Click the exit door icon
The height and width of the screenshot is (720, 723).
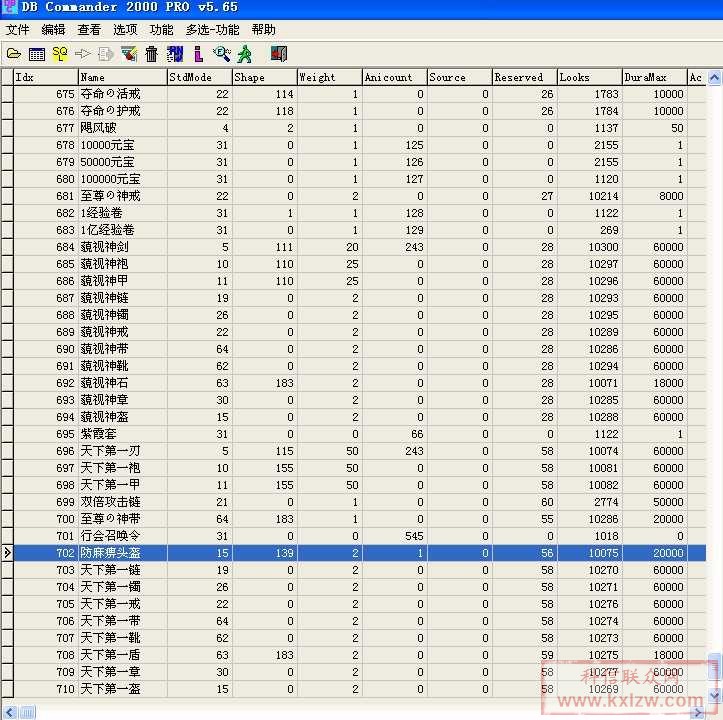[x=279, y=54]
